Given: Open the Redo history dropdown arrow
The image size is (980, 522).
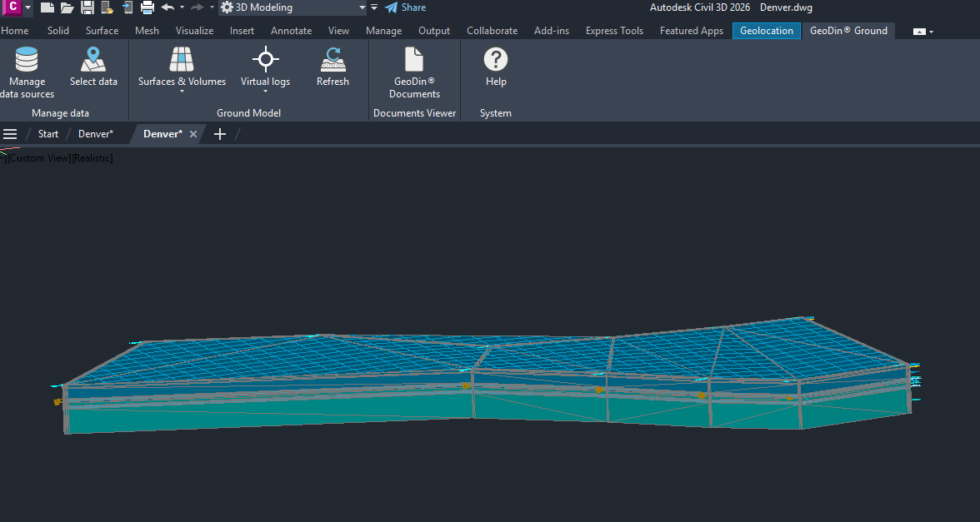Looking at the screenshot, I should point(212,7).
